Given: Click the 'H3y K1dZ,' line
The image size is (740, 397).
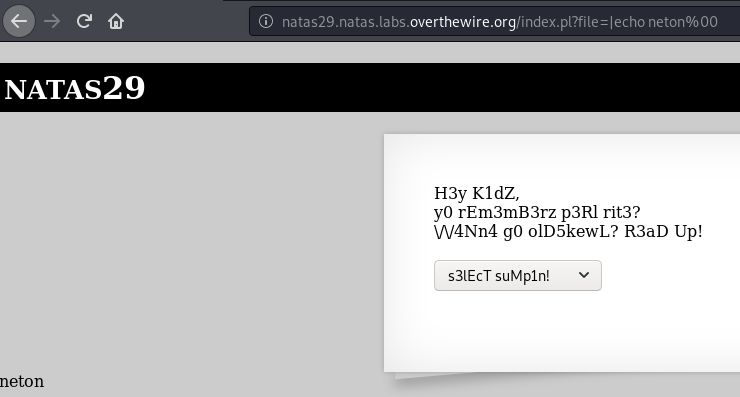Looking at the screenshot, I should [477, 193].
